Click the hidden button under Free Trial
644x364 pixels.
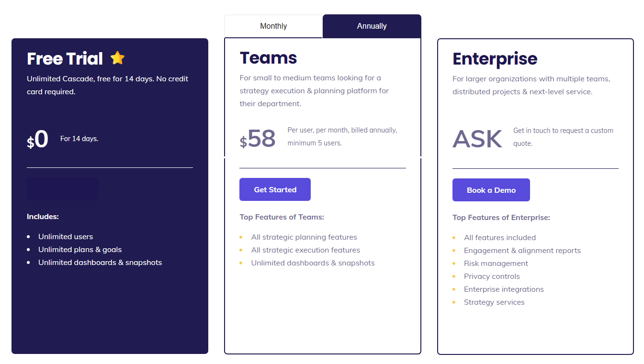point(62,189)
